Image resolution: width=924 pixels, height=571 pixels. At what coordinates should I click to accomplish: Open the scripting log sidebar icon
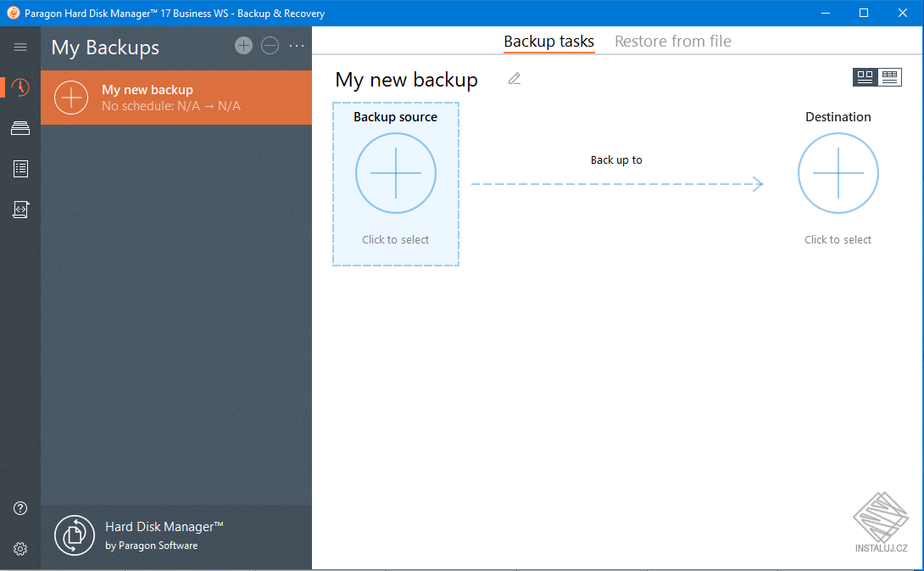pos(20,210)
